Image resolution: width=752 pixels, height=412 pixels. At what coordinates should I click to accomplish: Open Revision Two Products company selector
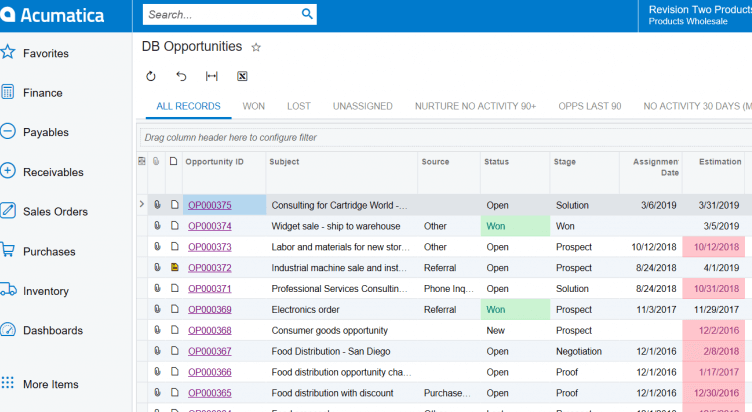(x=695, y=15)
